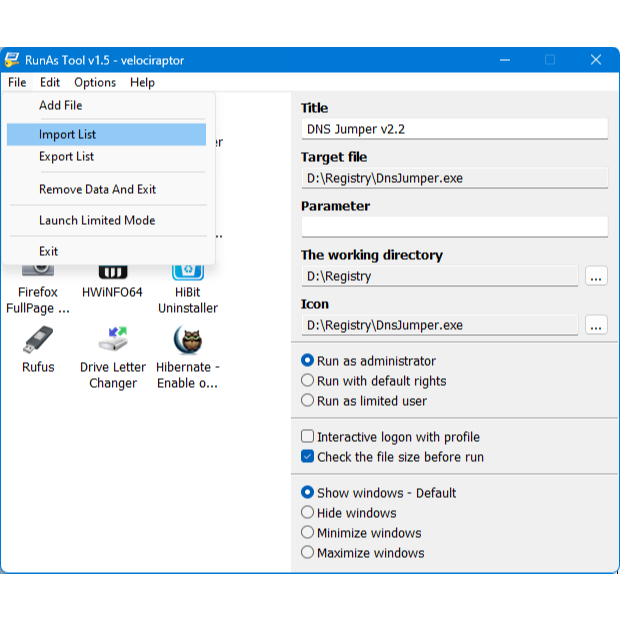This screenshot has width=620, height=620.
Task: Browse for the working directory
Action: (596, 276)
